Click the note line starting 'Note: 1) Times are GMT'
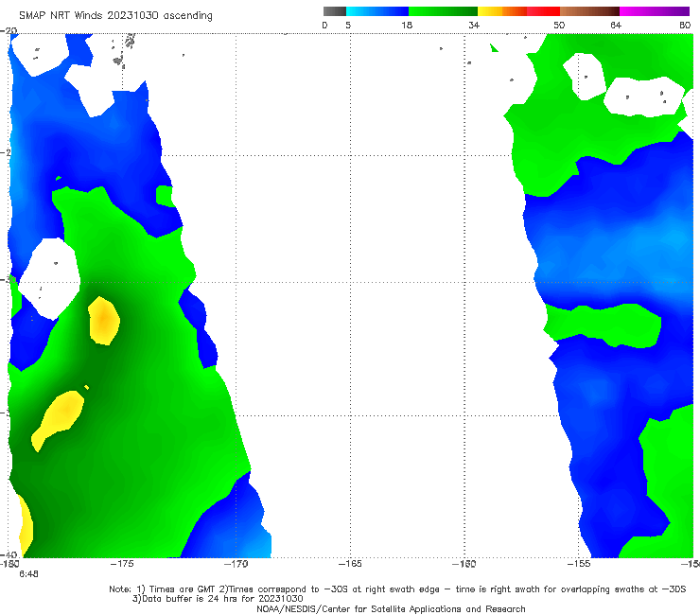700x615 pixels. [x=397, y=589]
